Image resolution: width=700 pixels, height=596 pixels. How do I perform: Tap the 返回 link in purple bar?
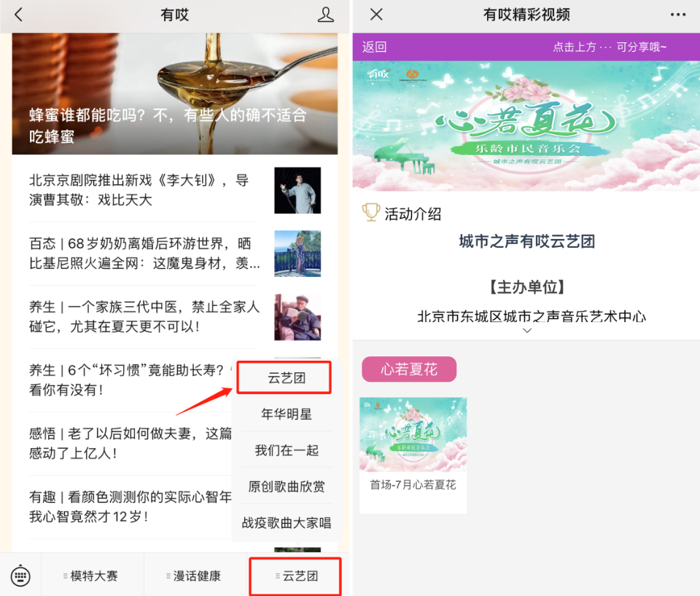[374, 47]
